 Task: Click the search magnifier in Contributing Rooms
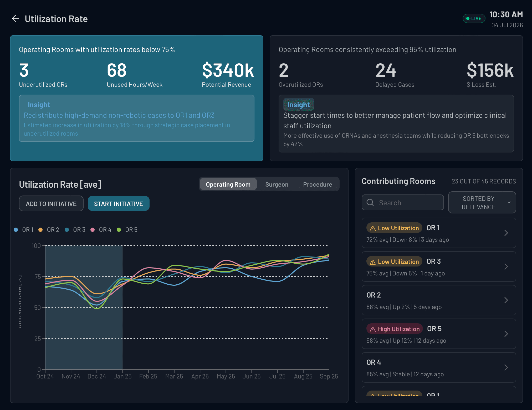[x=370, y=202]
